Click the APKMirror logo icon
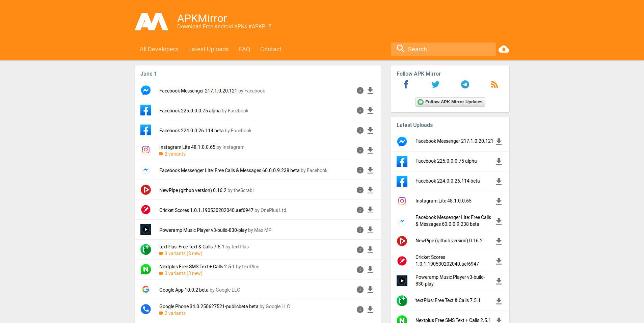The width and height of the screenshot is (644, 323). [152, 22]
